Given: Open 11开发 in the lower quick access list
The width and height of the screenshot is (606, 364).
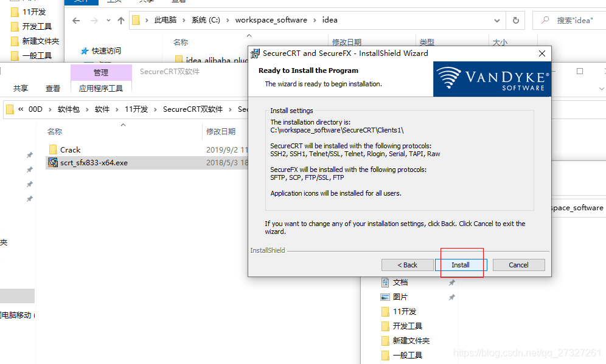Looking at the screenshot, I should click(x=399, y=312).
